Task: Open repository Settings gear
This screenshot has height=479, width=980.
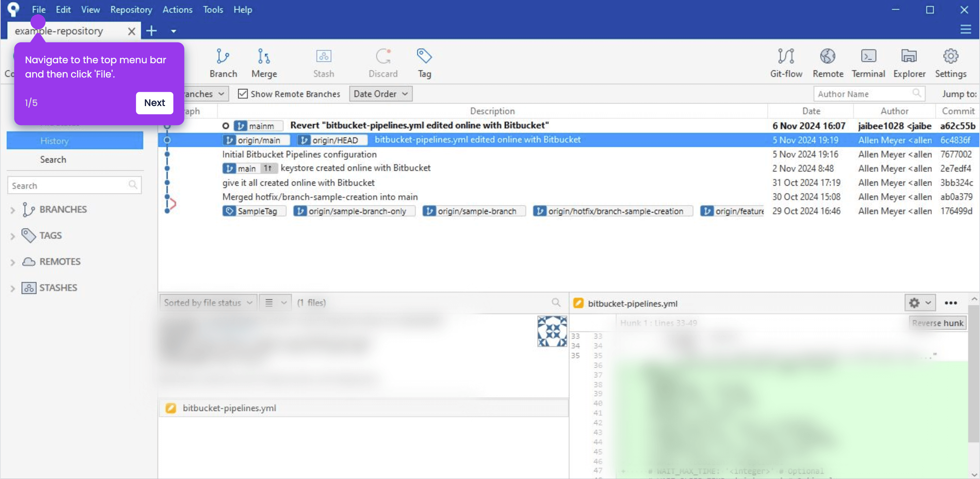Action: (950, 63)
